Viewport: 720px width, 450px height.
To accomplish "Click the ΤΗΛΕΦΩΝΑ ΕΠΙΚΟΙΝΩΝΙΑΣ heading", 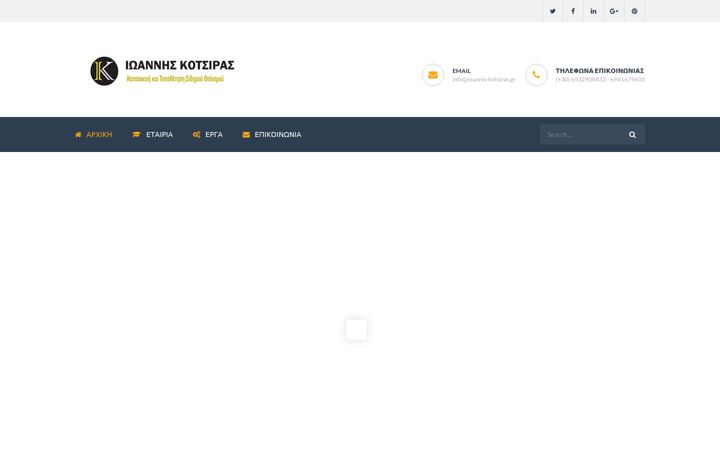I will [600, 71].
